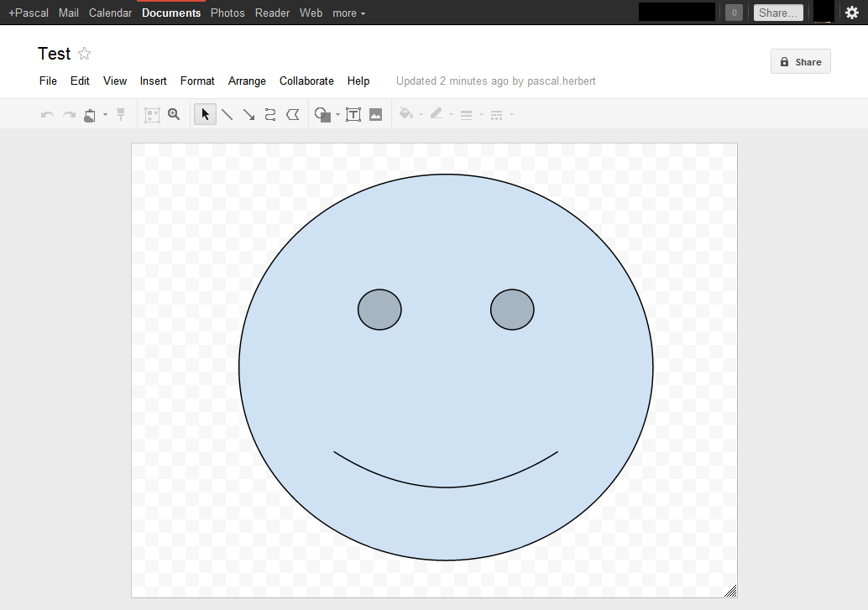868x610 pixels.
Task: Click the Share button with lock
Action: pos(801,61)
